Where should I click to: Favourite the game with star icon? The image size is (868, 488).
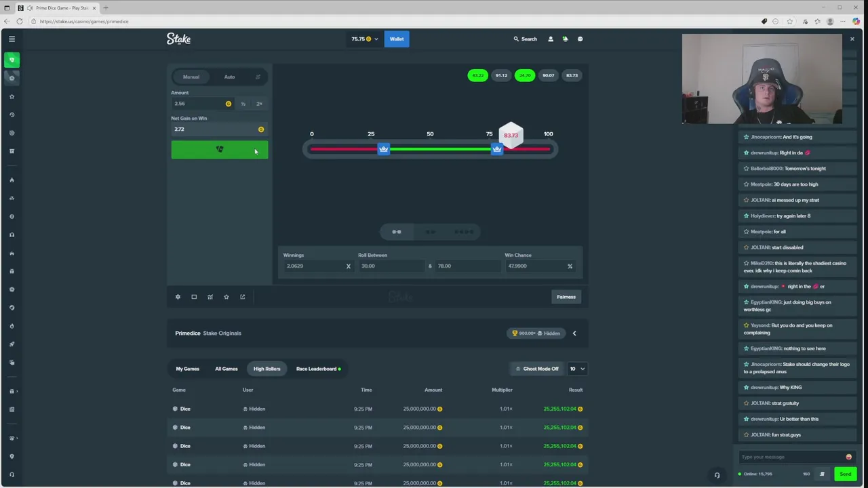(226, 297)
